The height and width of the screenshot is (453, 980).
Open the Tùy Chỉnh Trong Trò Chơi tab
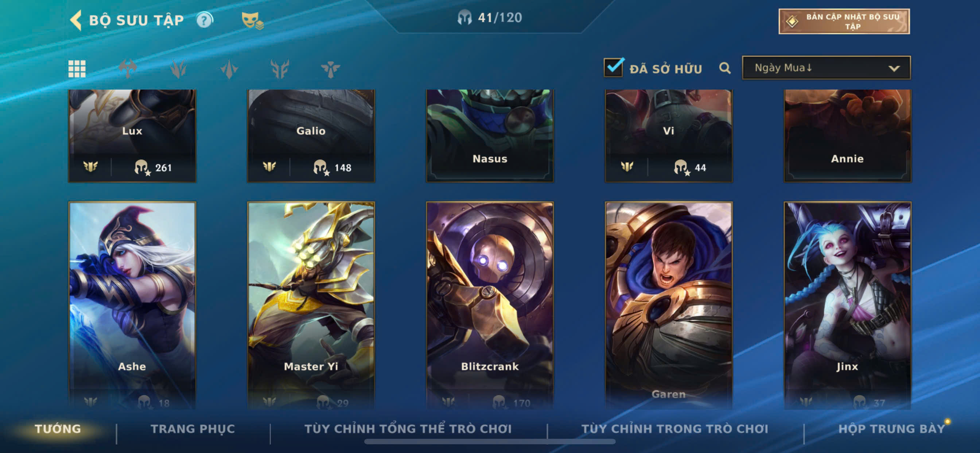pyautogui.click(x=674, y=429)
